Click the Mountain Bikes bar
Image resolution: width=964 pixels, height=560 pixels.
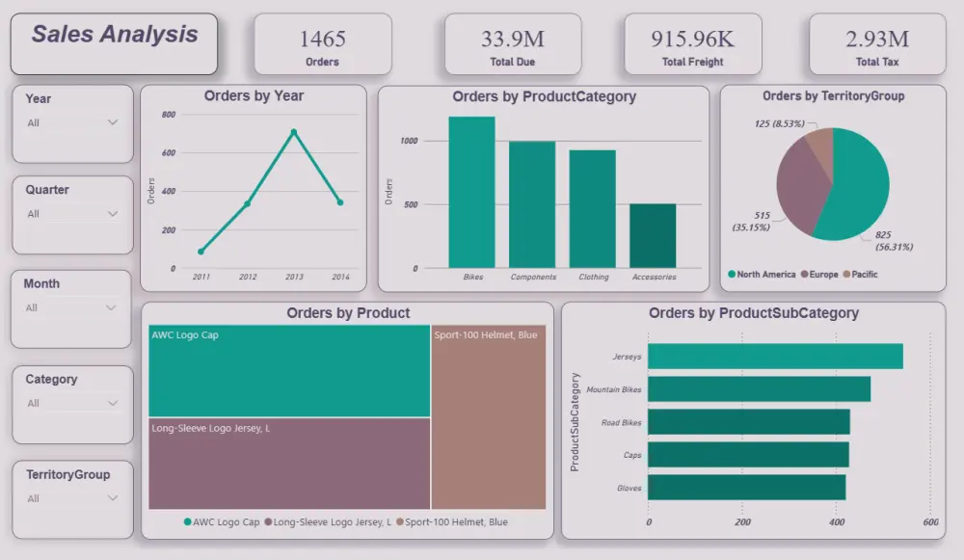[762, 388]
